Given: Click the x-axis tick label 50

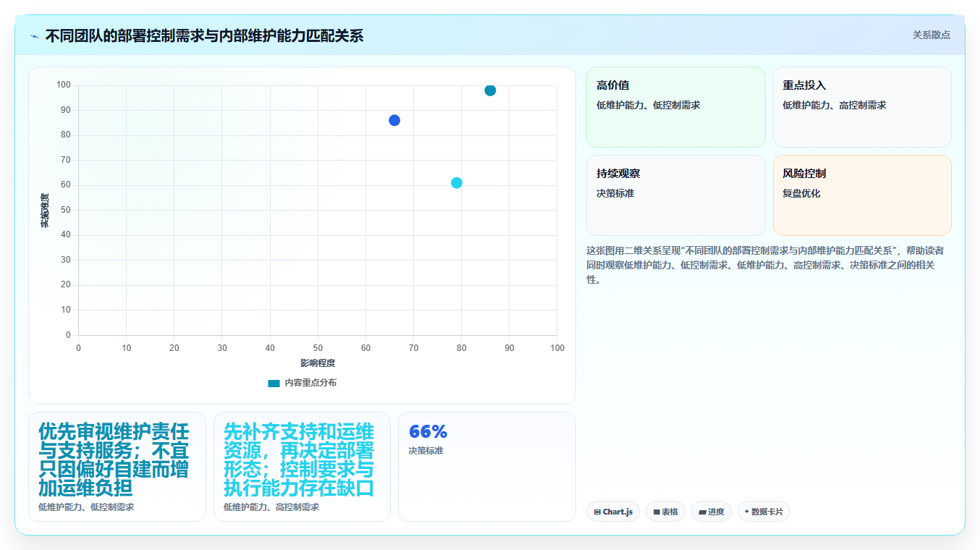Looking at the screenshot, I should click(318, 348).
